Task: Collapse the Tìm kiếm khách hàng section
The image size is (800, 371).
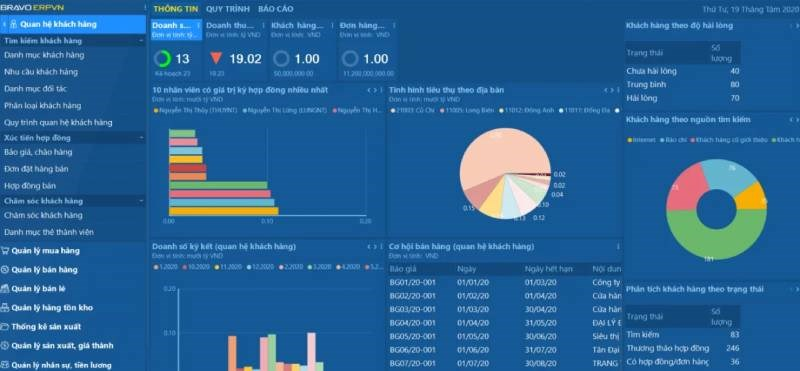Action: [x=141, y=41]
